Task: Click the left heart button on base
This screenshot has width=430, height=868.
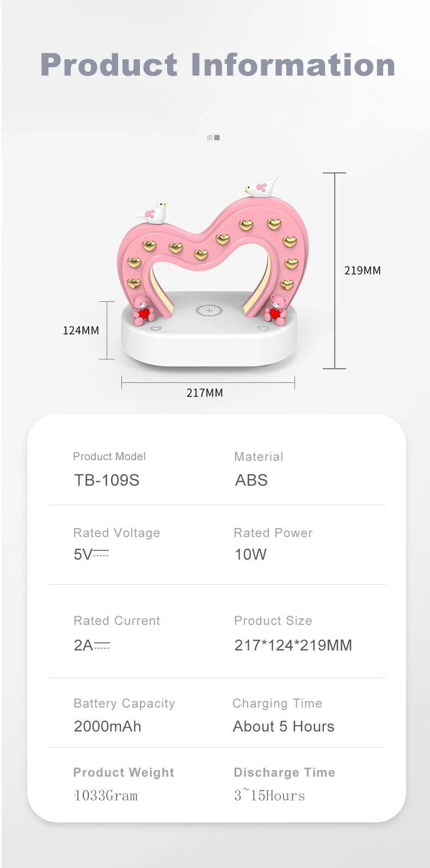Action: (x=156, y=328)
